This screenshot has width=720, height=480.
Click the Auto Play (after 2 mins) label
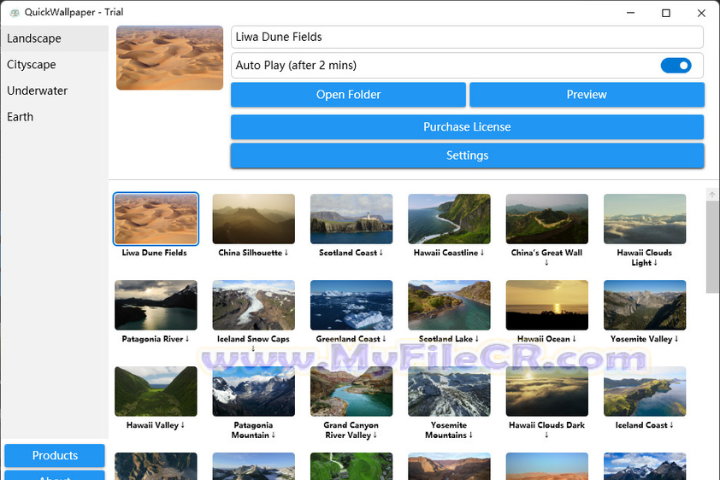[296, 65]
